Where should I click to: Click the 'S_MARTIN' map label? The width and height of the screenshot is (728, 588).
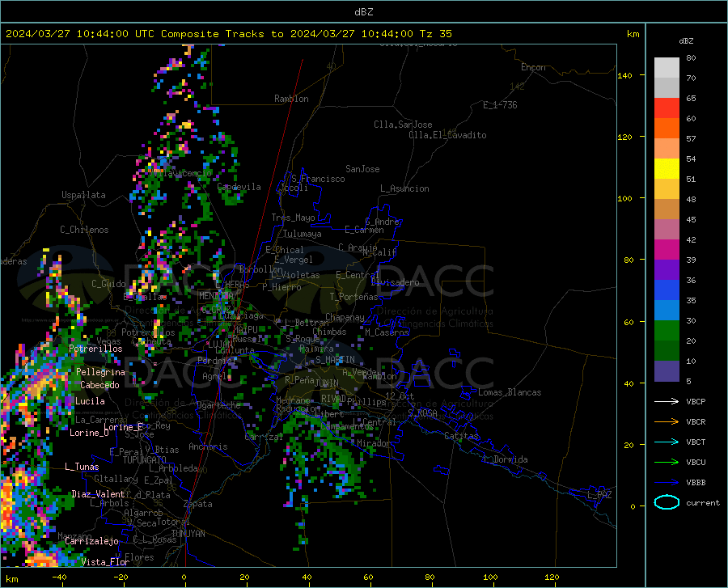point(335,360)
